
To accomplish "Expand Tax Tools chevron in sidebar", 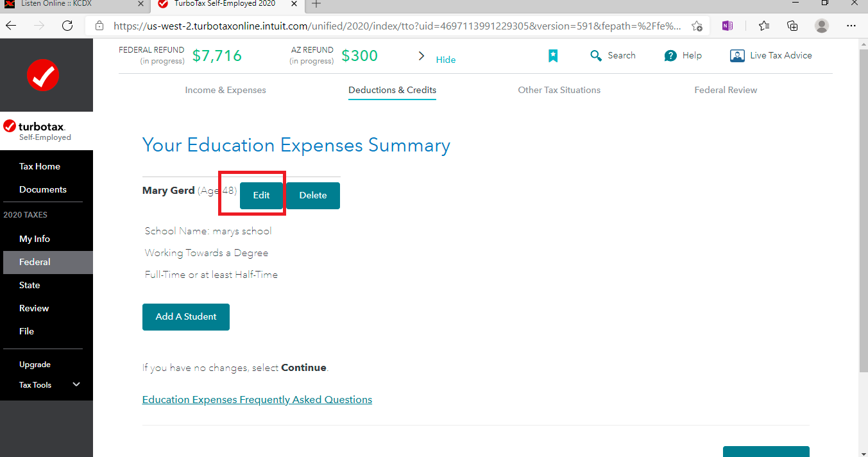I will tap(76, 384).
